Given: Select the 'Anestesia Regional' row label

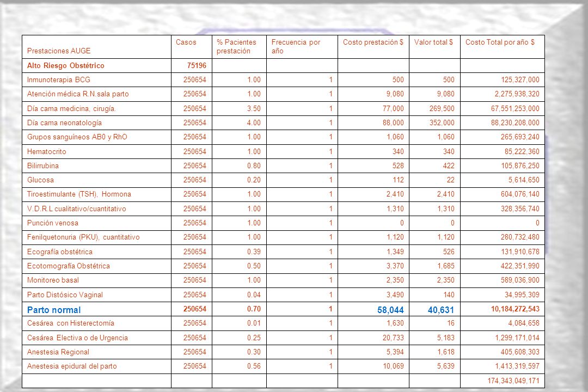Looking at the screenshot, I should point(58,352).
